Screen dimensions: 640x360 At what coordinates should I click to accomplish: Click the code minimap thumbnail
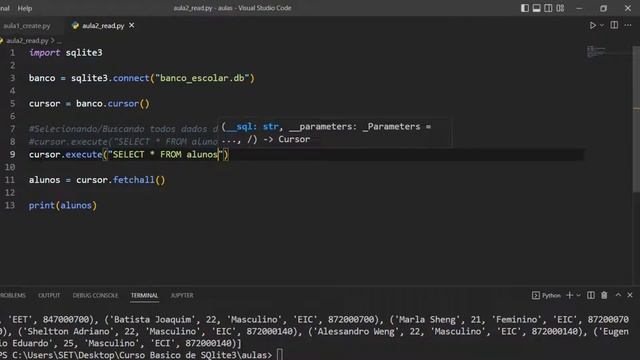(597, 51)
